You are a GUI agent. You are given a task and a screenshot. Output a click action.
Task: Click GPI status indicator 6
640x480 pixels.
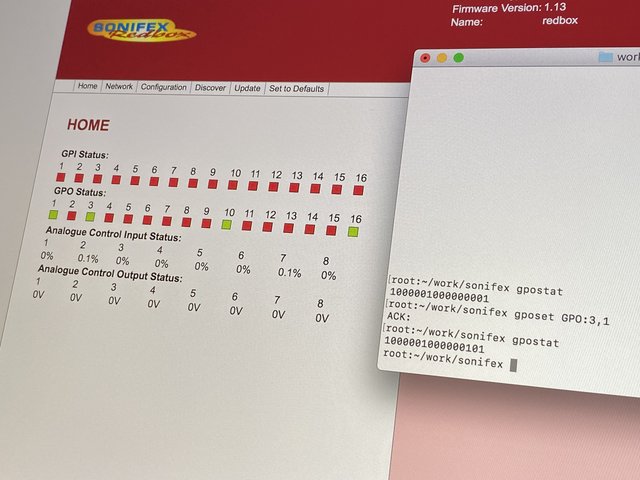(x=154, y=181)
